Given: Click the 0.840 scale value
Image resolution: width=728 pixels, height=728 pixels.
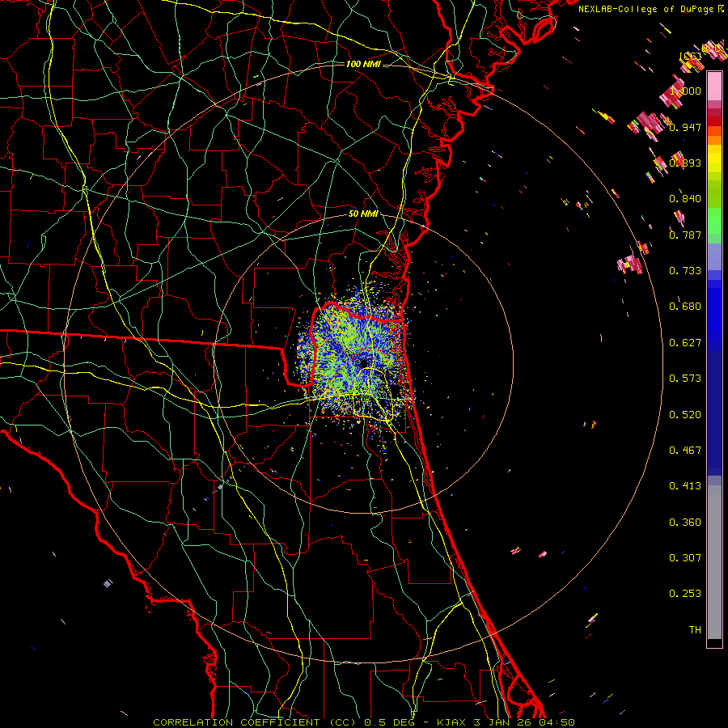Looking at the screenshot, I should tap(685, 199).
